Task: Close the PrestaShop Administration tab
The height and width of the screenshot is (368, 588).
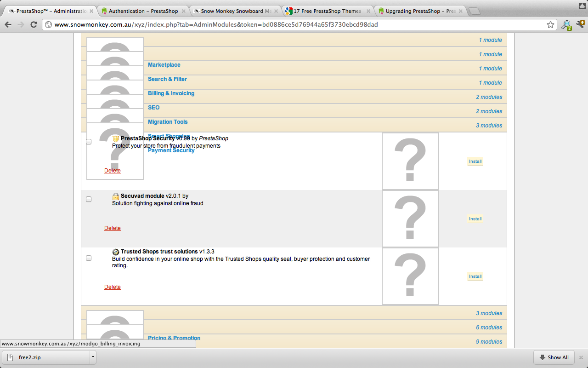Action: 91,11
